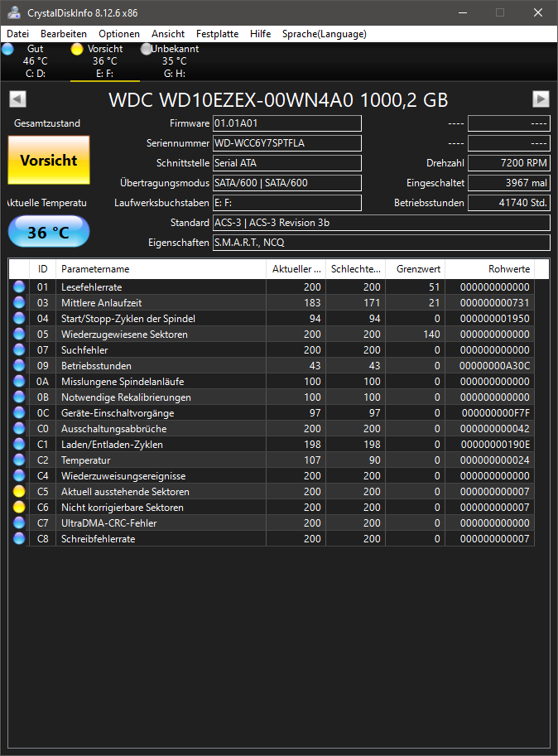The width and height of the screenshot is (558, 756).
Task: Click the Aktueller column header
Action: (x=296, y=269)
